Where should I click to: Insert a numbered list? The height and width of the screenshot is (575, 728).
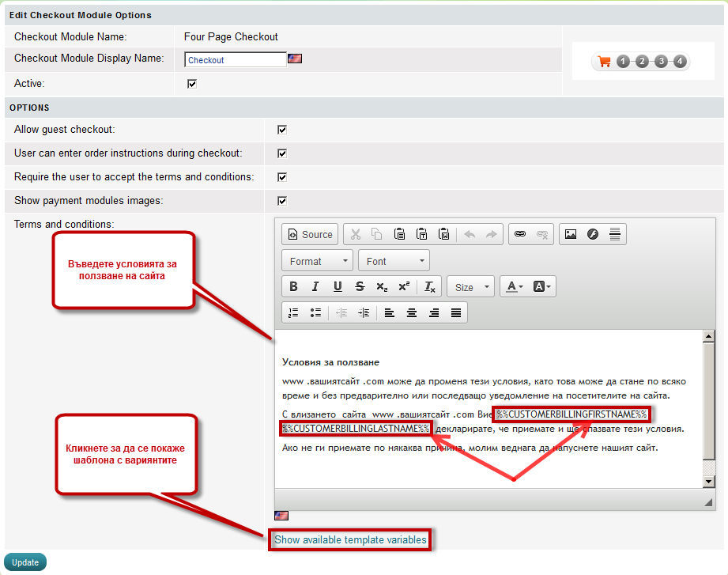pos(293,313)
